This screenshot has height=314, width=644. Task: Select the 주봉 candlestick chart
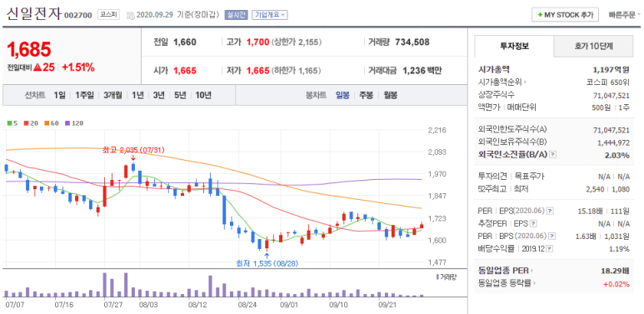click(x=366, y=95)
